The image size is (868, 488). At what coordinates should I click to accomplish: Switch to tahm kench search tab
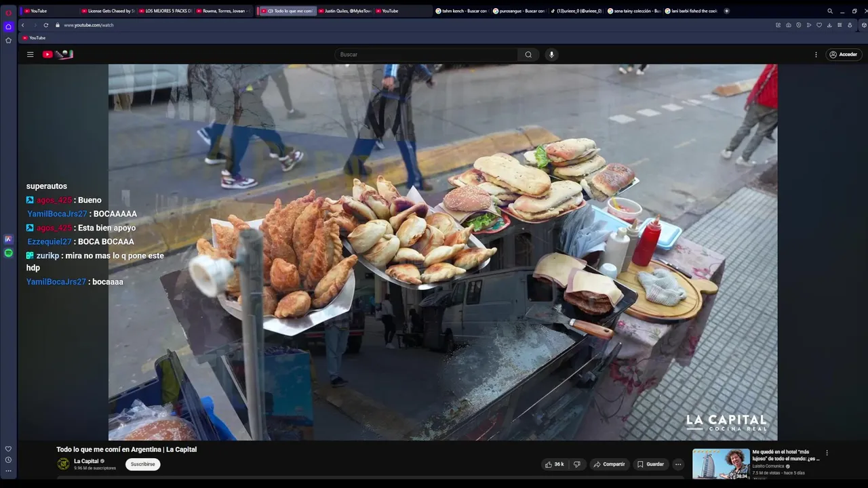tap(461, 11)
